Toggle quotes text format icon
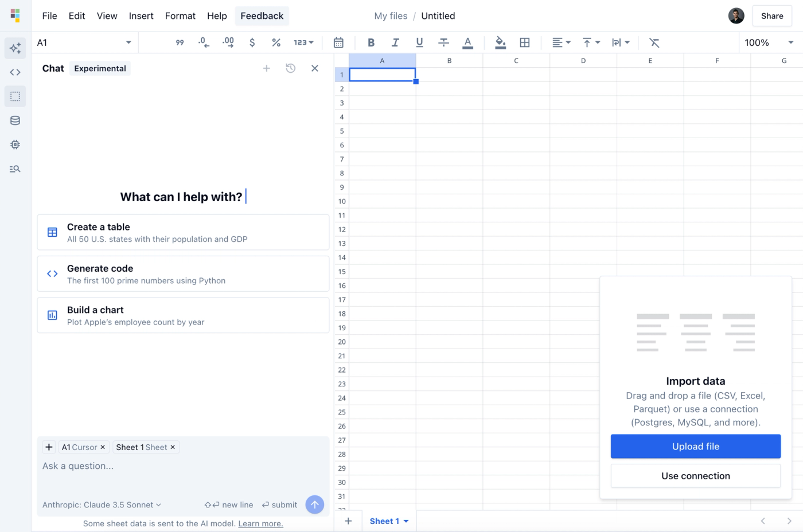 (180, 42)
